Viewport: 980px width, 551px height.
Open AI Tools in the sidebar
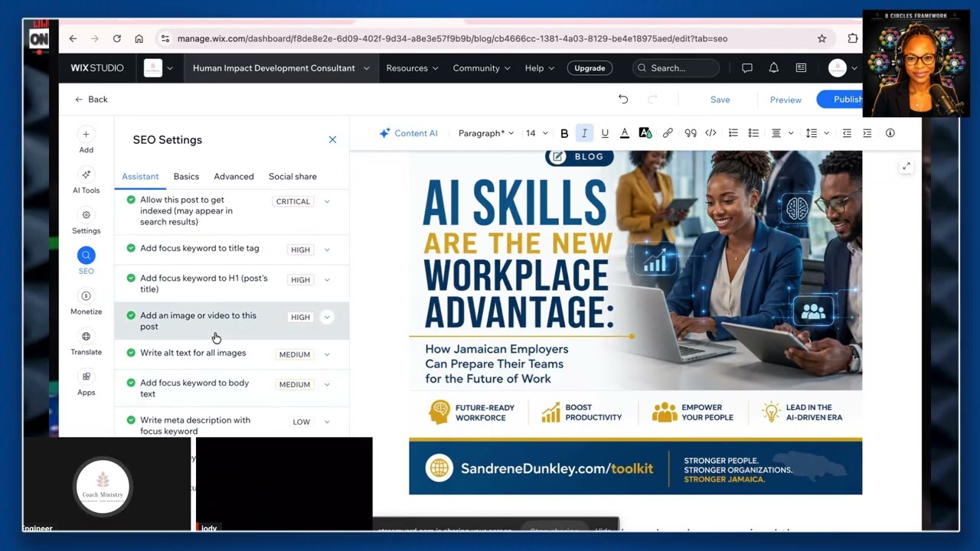(x=86, y=181)
